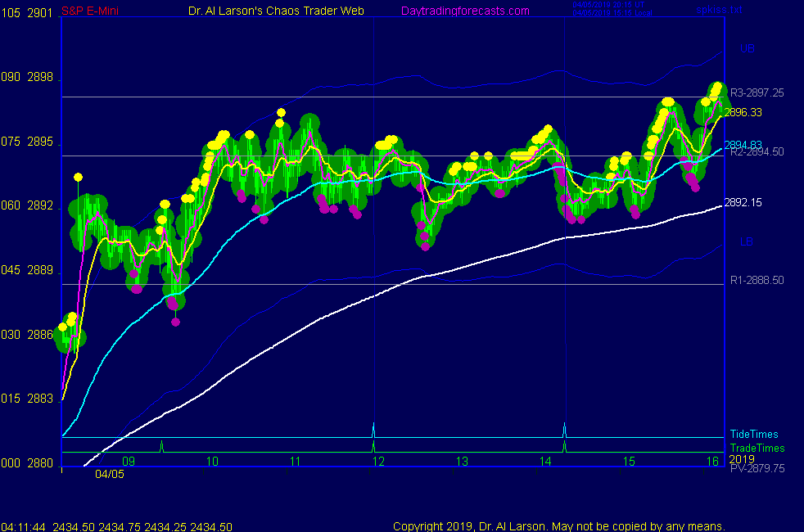This screenshot has height=532, width=804.
Task: Click hour '16' on the time axis
Action: tap(712, 462)
